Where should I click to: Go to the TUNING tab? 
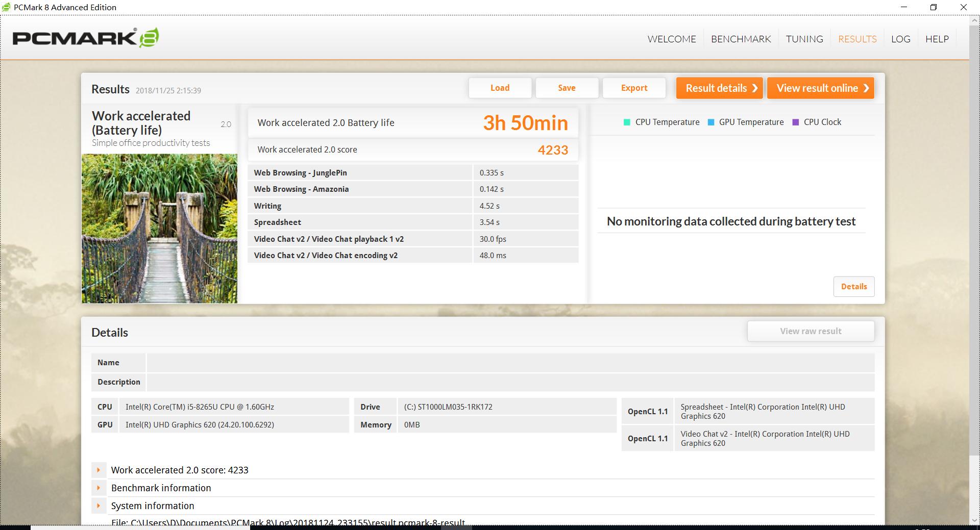pos(804,39)
